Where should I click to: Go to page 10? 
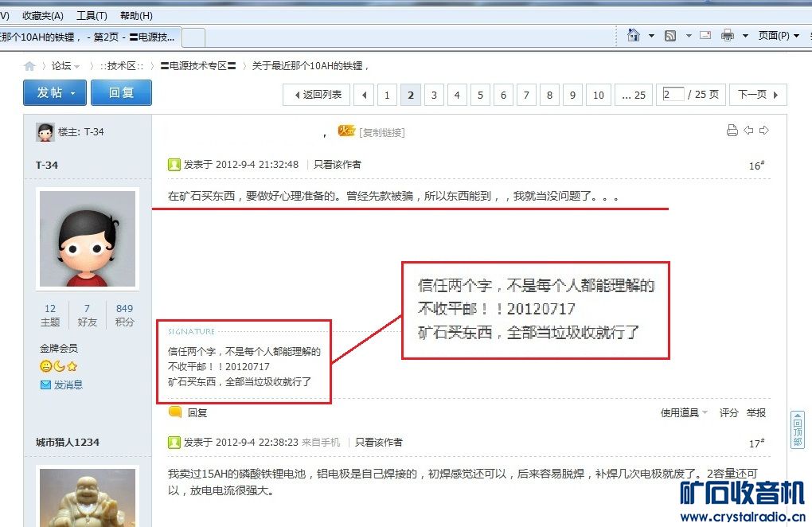(x=598, y=95)
